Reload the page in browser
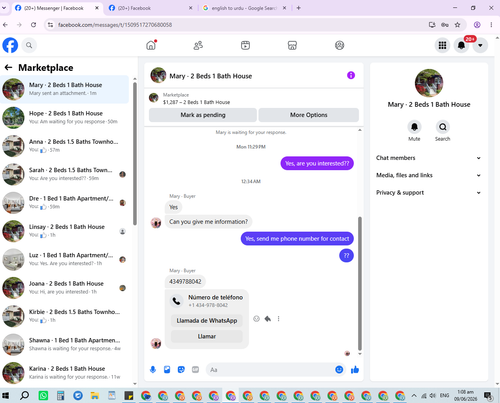Image resolution: width=500 pixels, height=403 pixels. click(33, 25)
